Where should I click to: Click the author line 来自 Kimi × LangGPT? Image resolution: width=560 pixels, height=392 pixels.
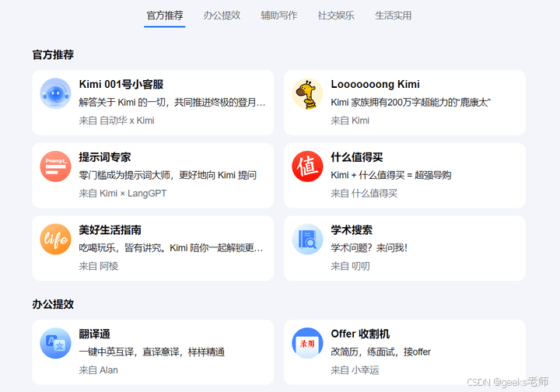pyautogui.click(x=123, y=194)
